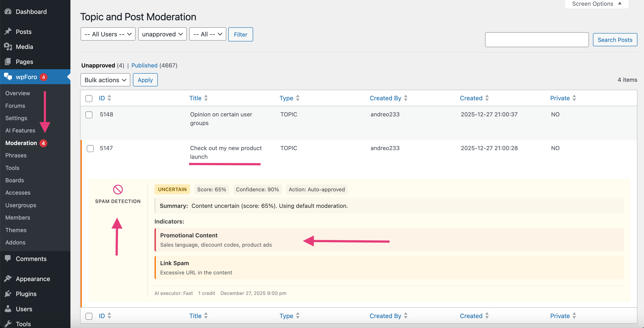The image size is (644, 328).
Task: Click the Apply button
Action: tap(145, 80)
